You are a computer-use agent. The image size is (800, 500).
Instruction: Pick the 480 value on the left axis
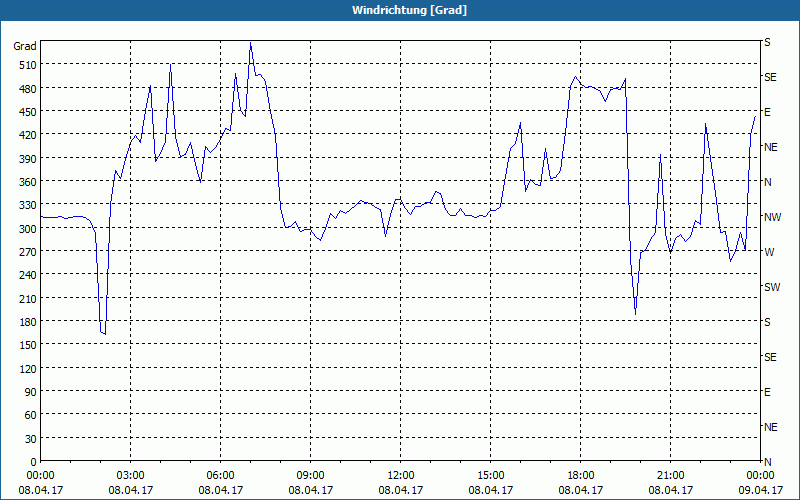28,89
